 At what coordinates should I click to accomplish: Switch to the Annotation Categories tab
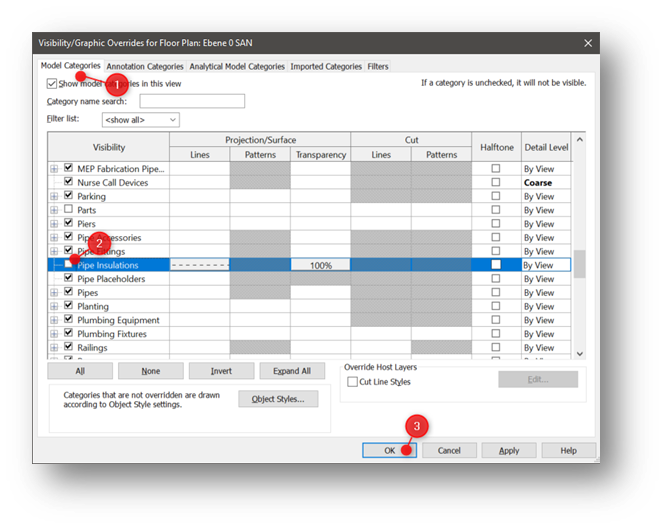tap(145, 67)
